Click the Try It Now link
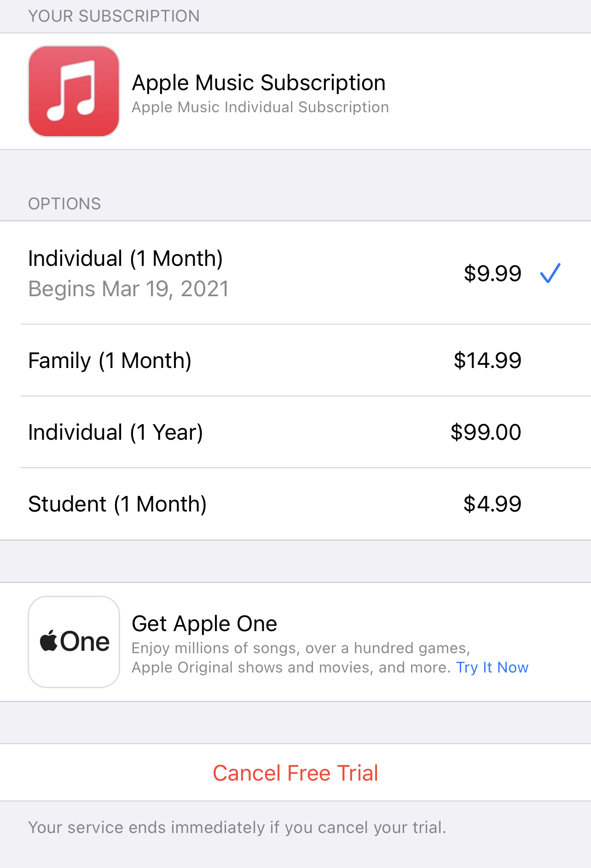 [492, 667]
